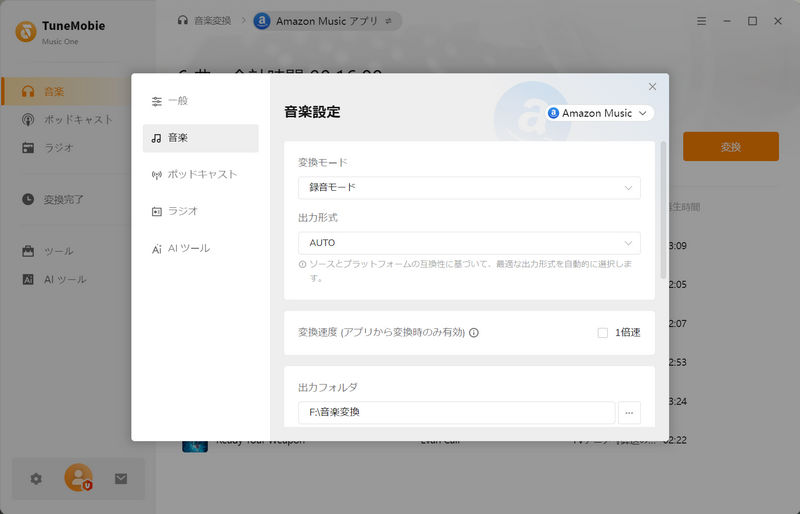
Task: Click the headphones icon in the breadcrumb
Action: pos(183,20)
